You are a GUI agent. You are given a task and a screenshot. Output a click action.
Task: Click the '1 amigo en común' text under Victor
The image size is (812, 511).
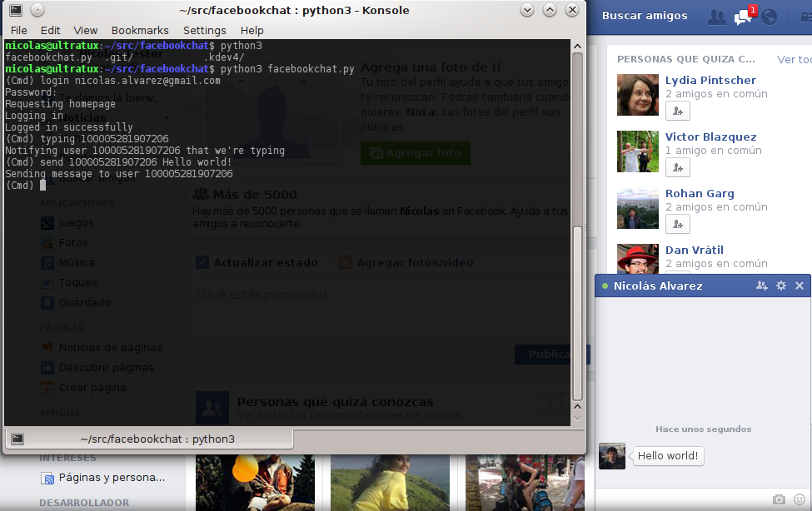coord(713,150)
